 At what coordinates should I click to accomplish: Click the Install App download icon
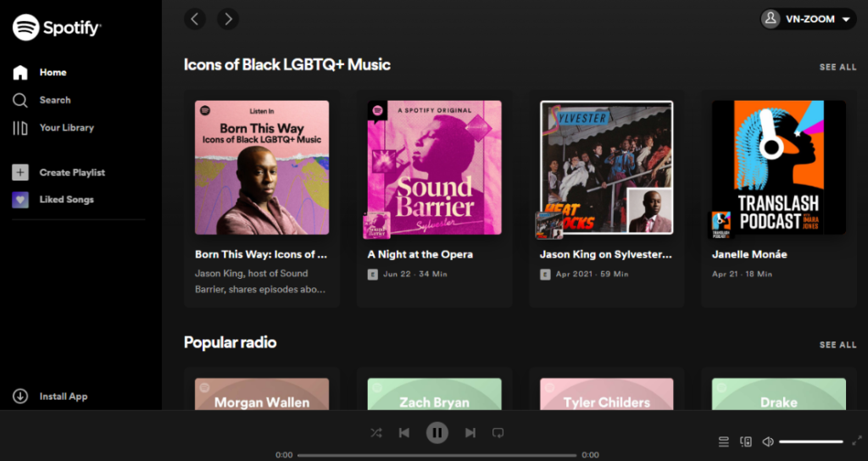(20, 397)
